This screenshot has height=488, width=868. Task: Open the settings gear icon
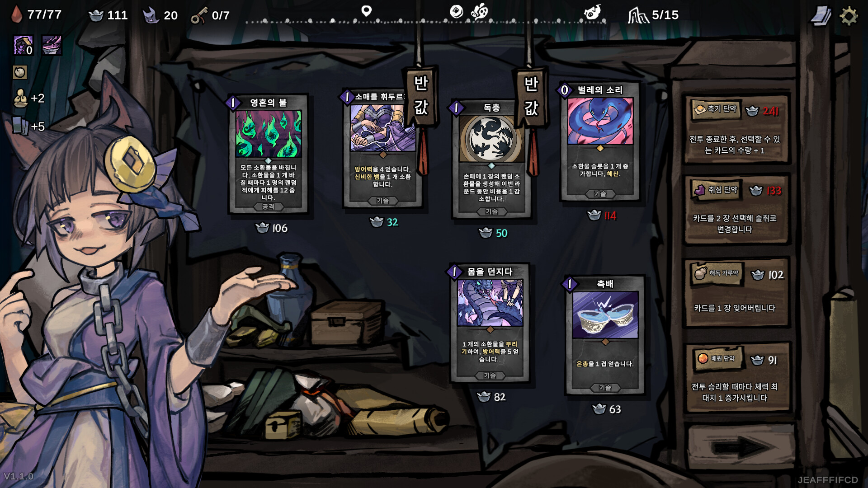point(849,16)
